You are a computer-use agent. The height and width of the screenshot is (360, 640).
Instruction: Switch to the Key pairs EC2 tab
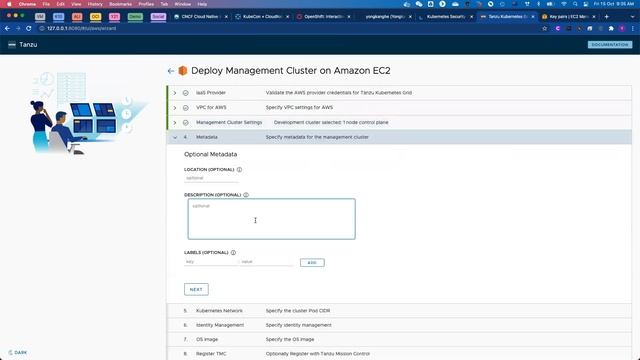[x=569, y=17]
